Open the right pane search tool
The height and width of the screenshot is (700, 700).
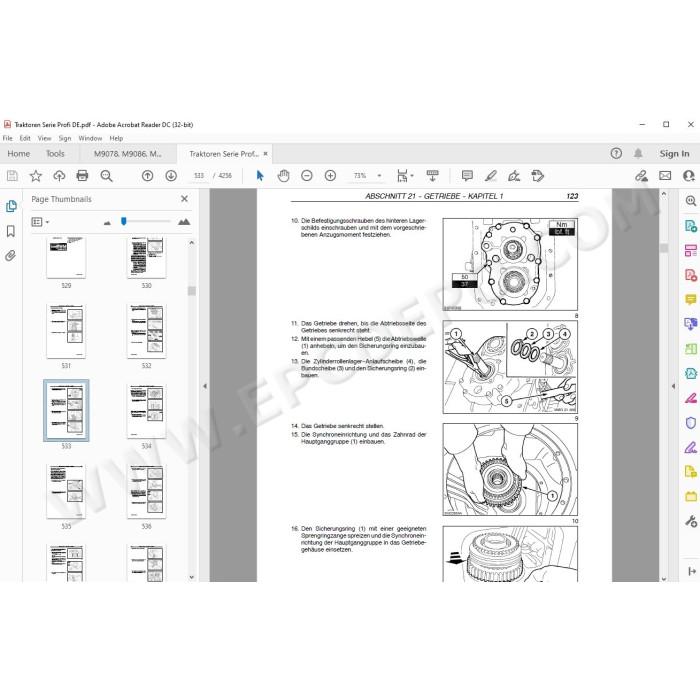click(x=691, y=201)
